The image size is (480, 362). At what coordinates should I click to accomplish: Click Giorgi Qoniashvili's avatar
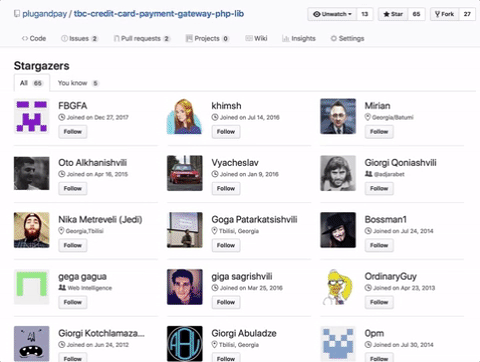pyautogui.click(x=338, y=173)
